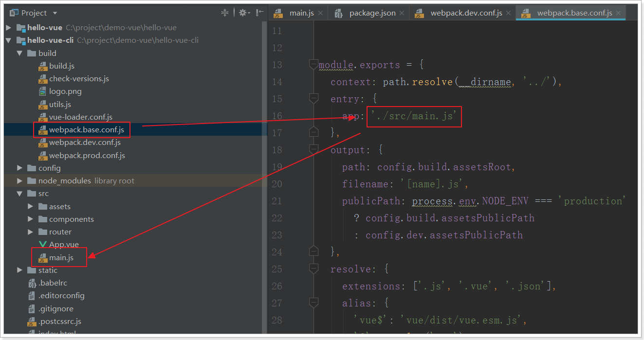This screenshot has height=340, width=644.
Task: Close the main.js editor tab
Action: tap(320, 14)
